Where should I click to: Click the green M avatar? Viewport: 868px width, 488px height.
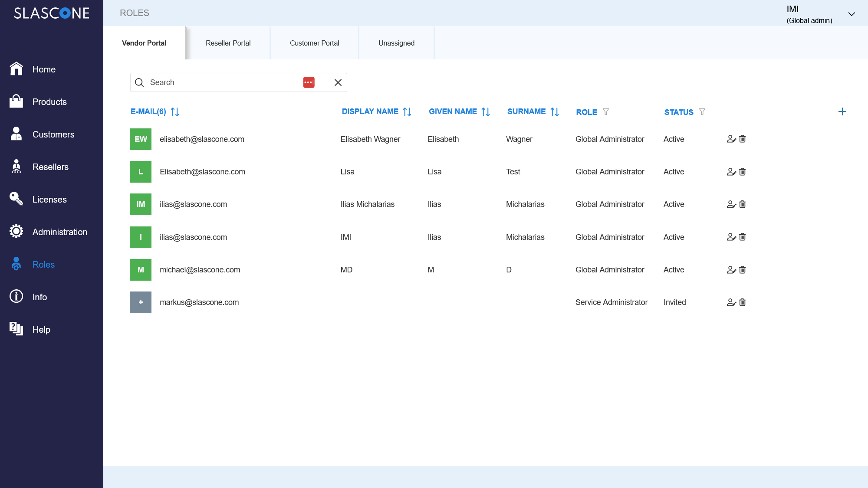(141, 270)
